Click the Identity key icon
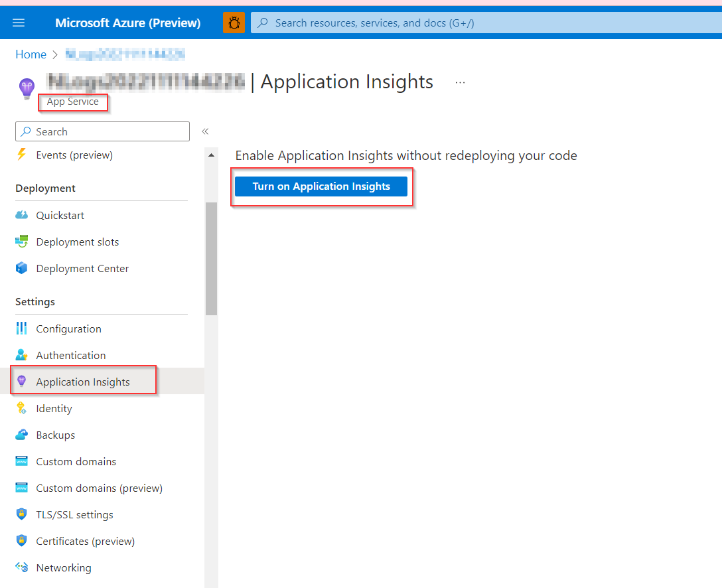The width and height of the screenshot is (722, 588). [22, 408]
